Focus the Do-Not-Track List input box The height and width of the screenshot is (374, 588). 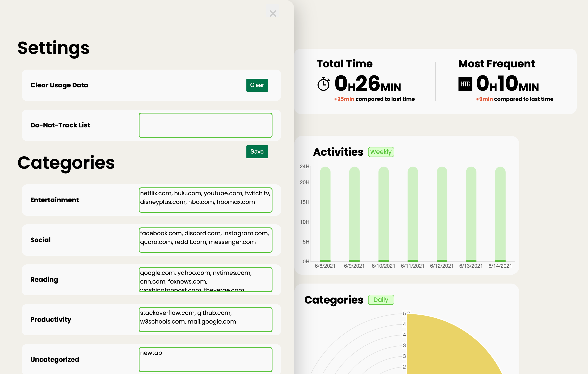(x=205, y=125)
